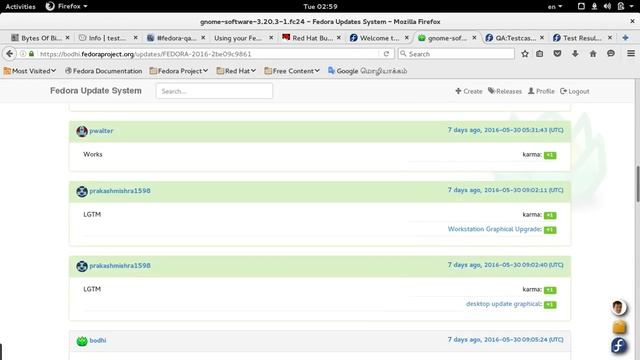Image resolution: width=640 pixels, height=360 pixels.
Task: Click the Bodhi page Search field
Action: point(214,91)
